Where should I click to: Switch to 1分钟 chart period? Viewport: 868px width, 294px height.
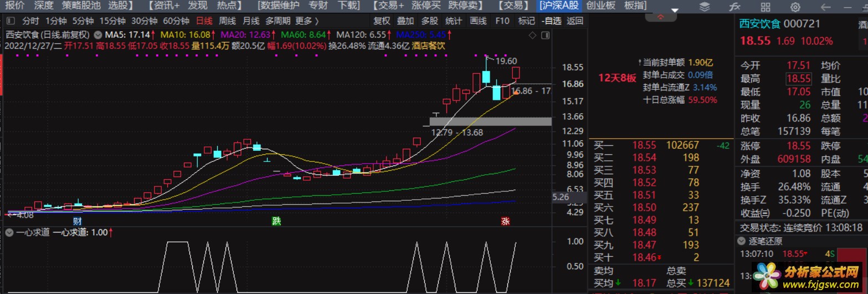(x=56, y=21)
